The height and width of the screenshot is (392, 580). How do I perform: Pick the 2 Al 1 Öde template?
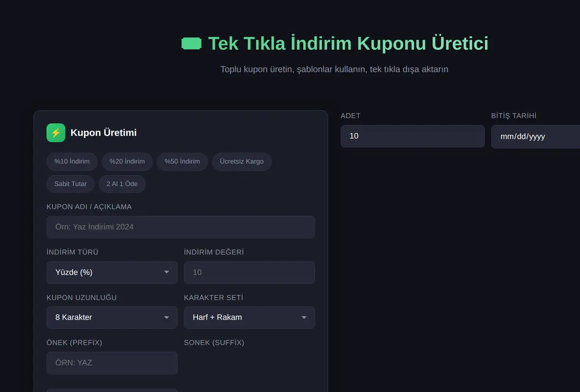coord(122,184)
